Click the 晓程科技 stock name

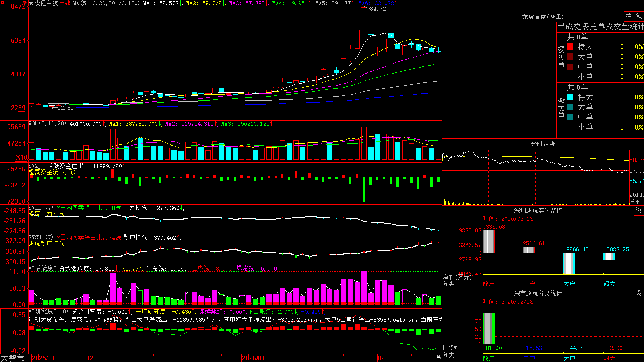[x=46, y=3]
